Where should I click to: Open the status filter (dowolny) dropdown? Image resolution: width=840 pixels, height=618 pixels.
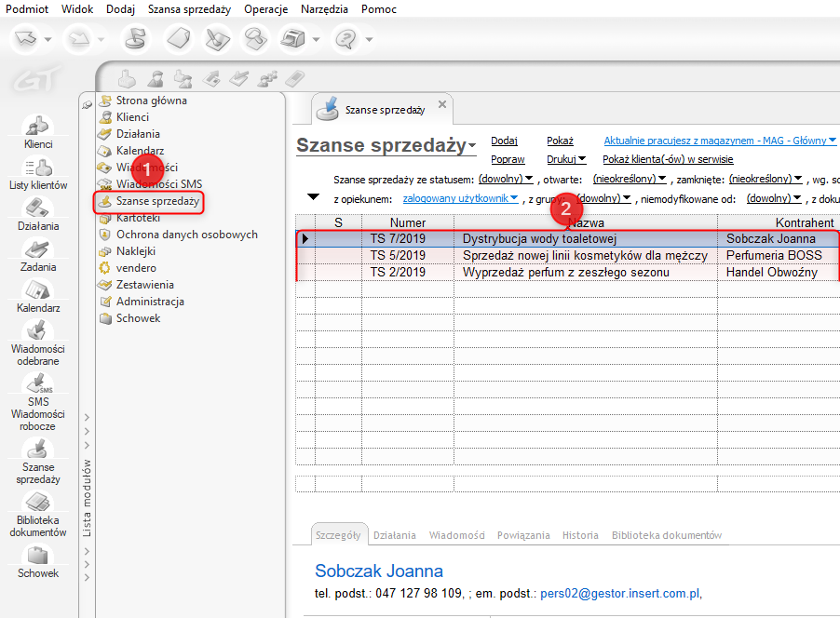(506, 179)
